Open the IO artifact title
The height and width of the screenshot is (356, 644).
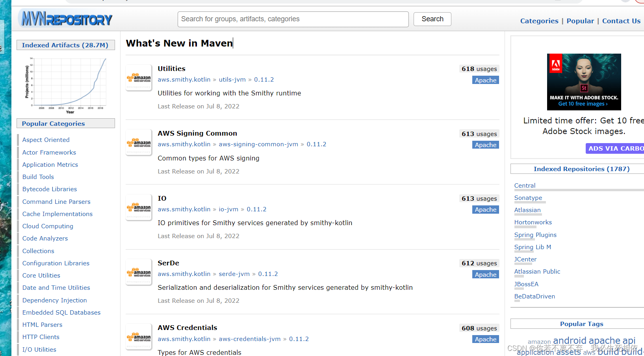tap(162, 198)
